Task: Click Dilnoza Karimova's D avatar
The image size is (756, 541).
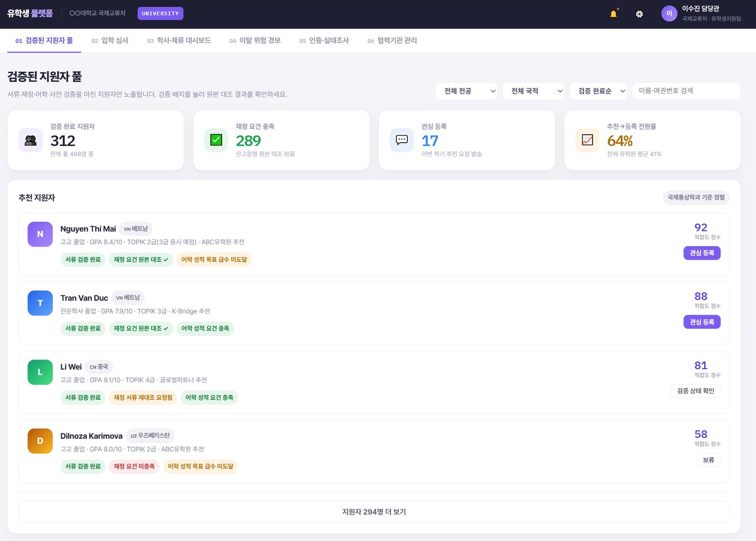Action: (x=40, y=441)
